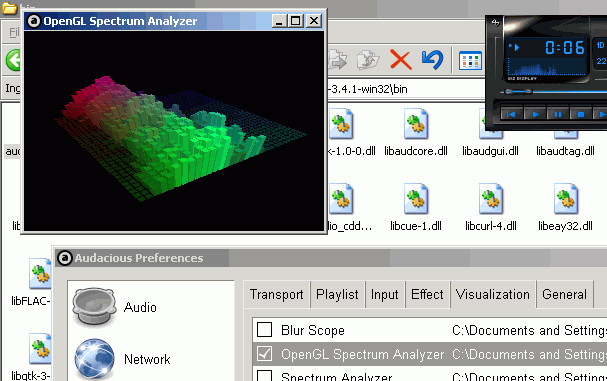The height and width of the screenshot is (381, 607).
Task: Disable the OpenGL Spectrum Analyzer checkbox
Action: (264, 354)
